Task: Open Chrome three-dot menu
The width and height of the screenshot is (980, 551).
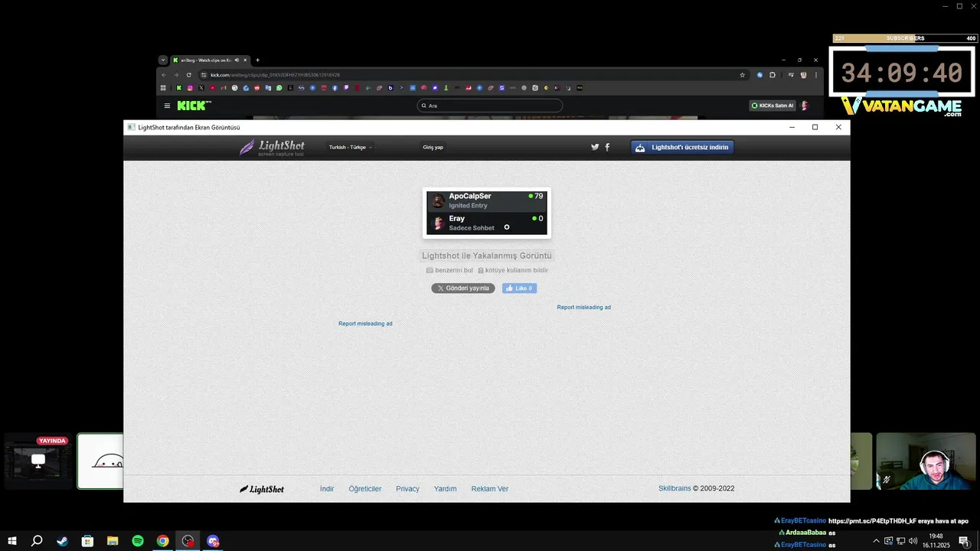Action: pyautogui.click(x=816, y=75)
